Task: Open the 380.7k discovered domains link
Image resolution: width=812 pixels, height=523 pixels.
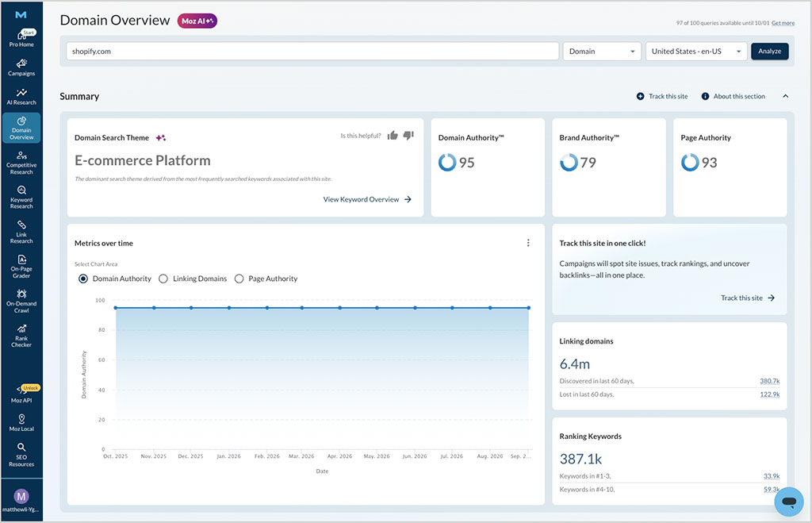Action: tap(769, 381)
